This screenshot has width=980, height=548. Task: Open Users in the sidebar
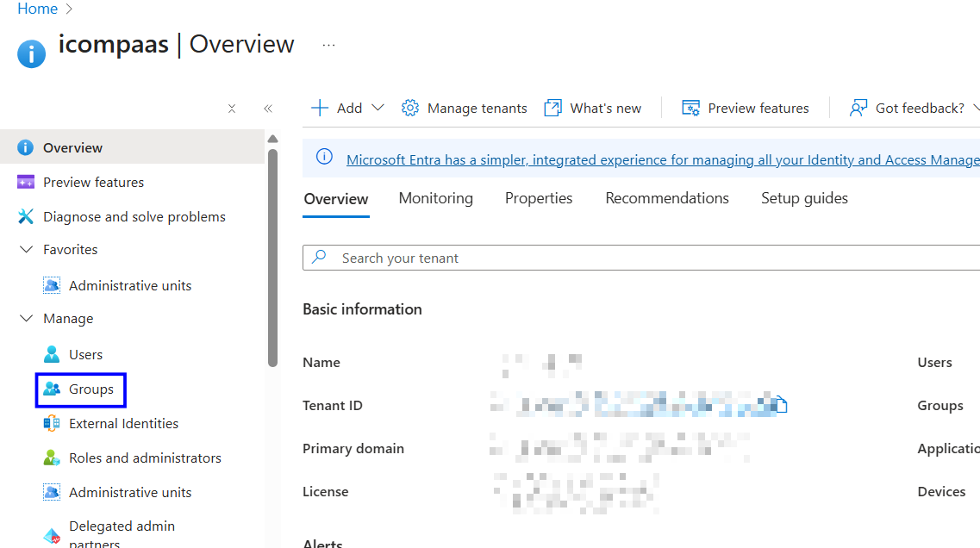tap(85, 354)
